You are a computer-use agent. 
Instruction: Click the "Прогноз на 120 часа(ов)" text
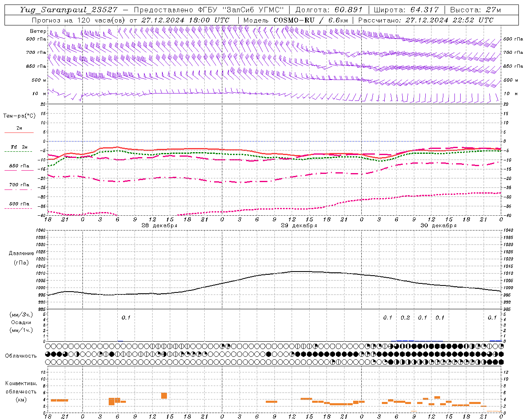coord(79,20)
